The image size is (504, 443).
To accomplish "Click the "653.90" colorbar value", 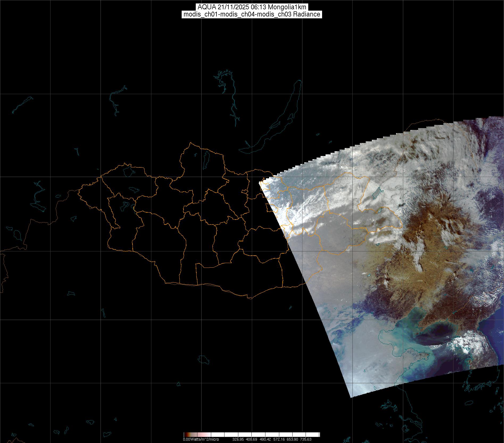I will click(292, 439).
